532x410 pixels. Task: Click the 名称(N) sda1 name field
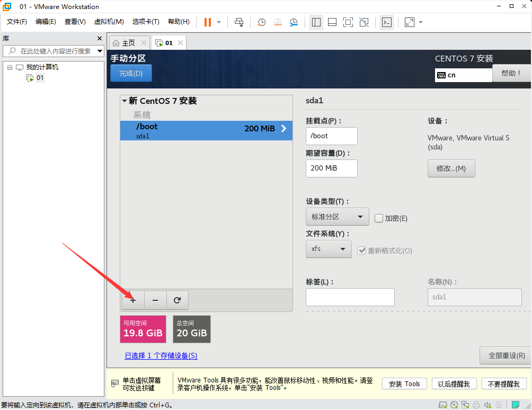tap(474, 297)
